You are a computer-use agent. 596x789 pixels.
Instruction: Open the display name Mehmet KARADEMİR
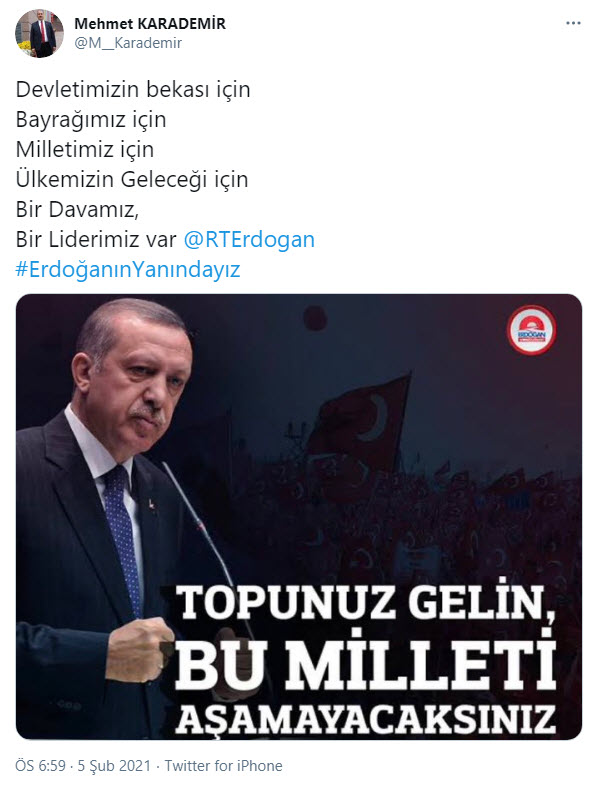[x=150, y=24]
